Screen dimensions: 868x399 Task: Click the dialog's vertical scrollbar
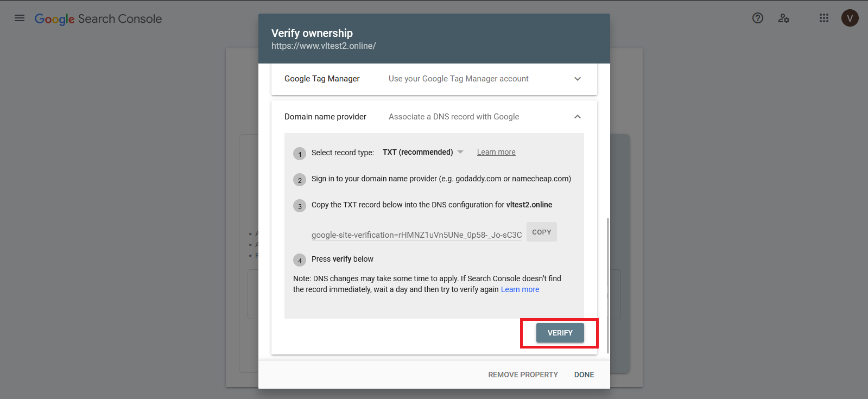click(x=608, y=286)
